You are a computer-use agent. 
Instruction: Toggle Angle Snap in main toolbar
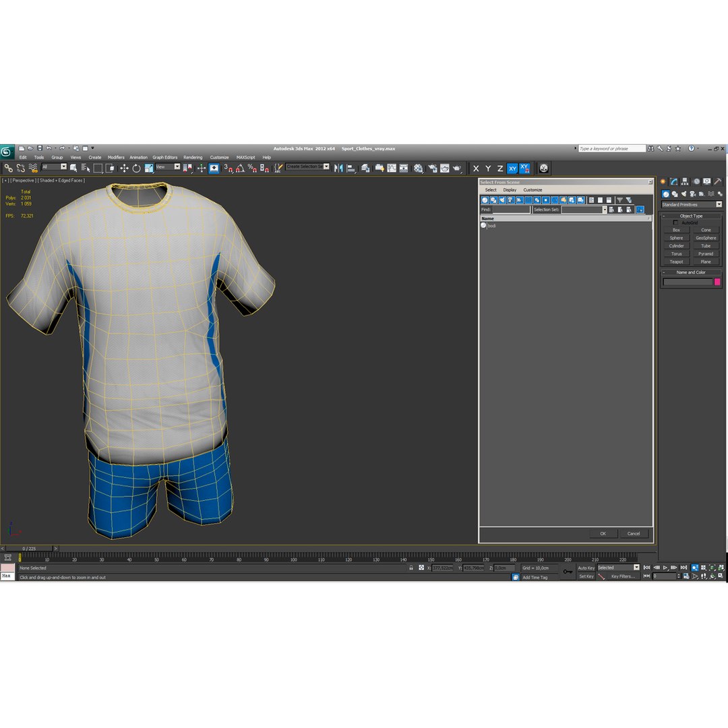pos(240,168)
